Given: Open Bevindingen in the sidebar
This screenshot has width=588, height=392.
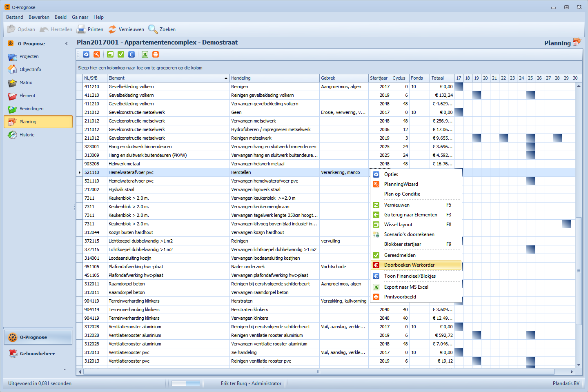Looking at the screenshot, I should (x=38, y=109).
